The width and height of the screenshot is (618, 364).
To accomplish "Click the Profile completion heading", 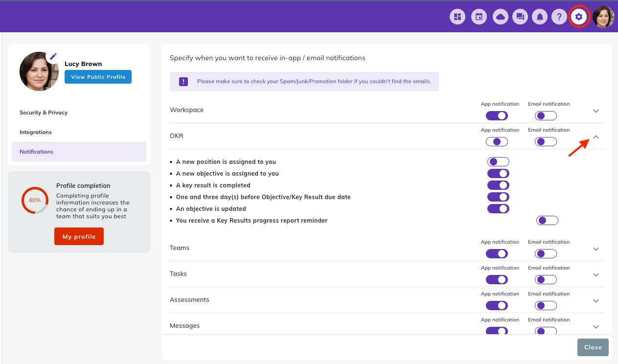I will [83, 186].
